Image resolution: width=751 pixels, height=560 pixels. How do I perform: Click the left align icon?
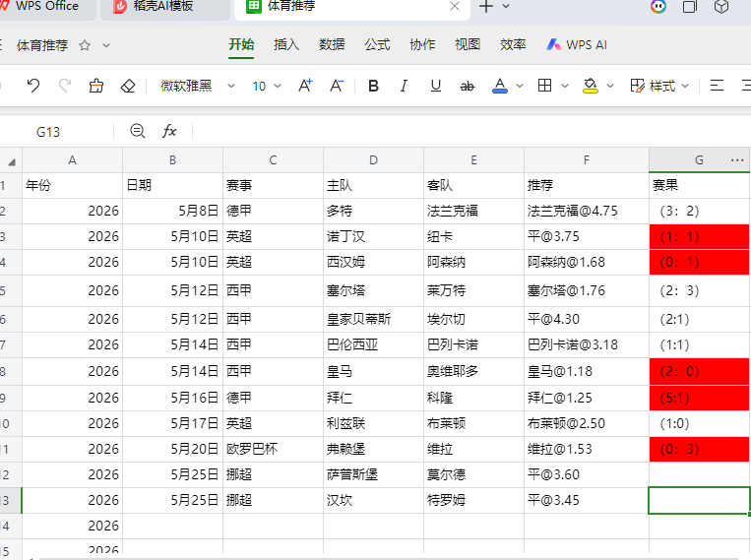(x=717, y=86)
